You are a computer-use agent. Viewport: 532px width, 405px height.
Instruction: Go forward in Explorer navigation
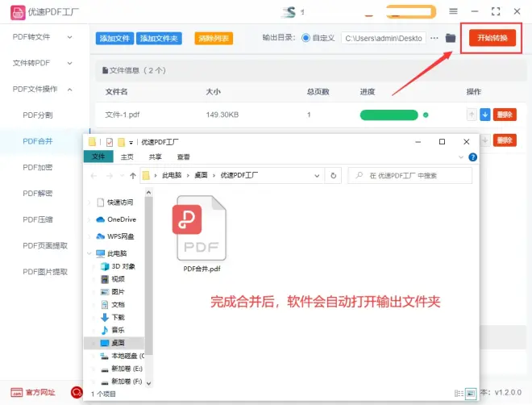pyautogui.click(x=110, y=176)
